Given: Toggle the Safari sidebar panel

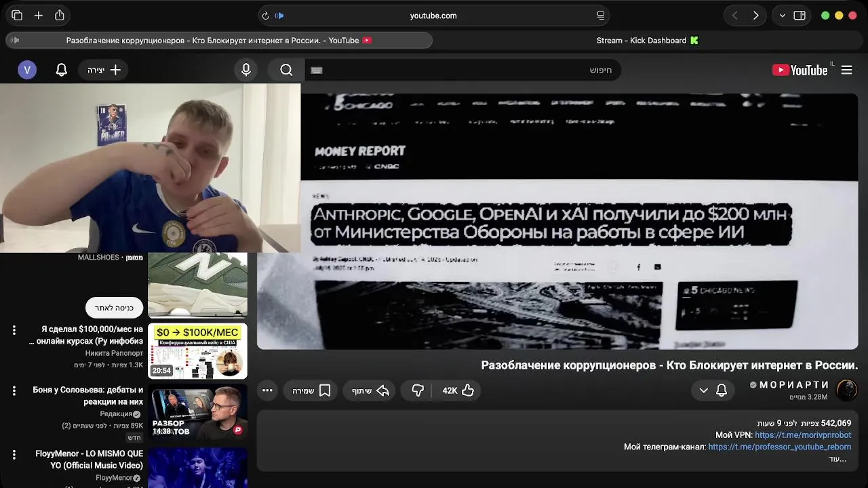Looking at the screenshot, I should click(800, 16).
